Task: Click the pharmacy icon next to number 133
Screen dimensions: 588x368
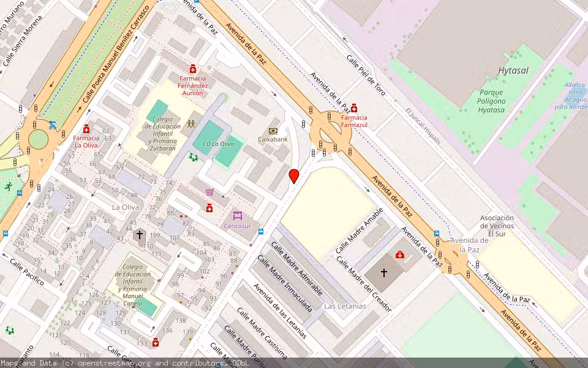Action: (155, 342)
